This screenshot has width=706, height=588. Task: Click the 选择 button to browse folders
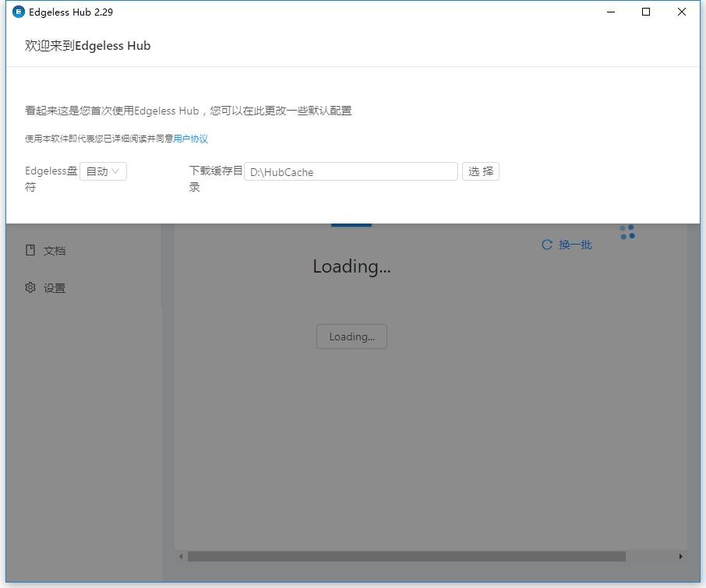[x=481, y=171]
